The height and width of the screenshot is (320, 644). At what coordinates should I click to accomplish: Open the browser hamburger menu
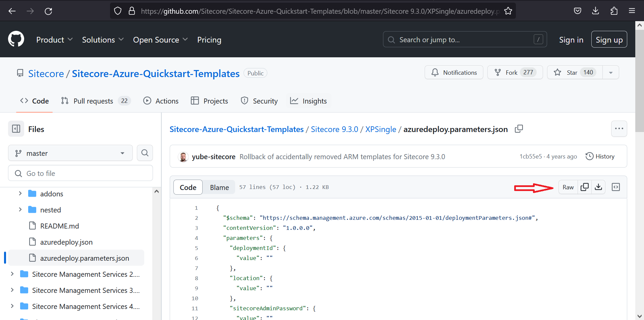pos(632,11)
